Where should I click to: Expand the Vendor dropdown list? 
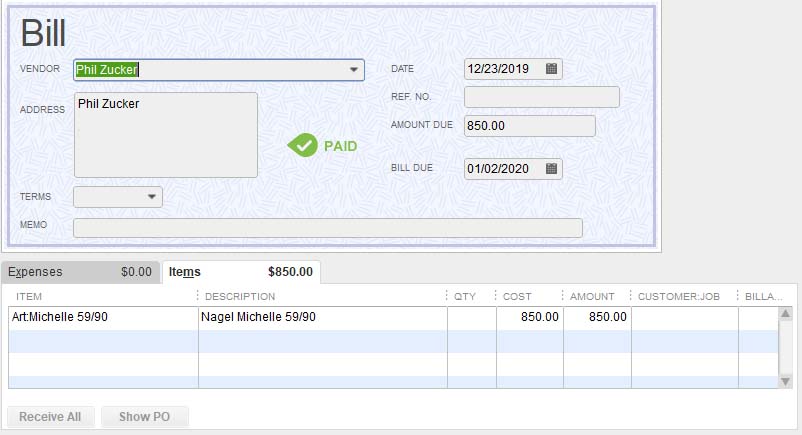click(x=354, y=70)
